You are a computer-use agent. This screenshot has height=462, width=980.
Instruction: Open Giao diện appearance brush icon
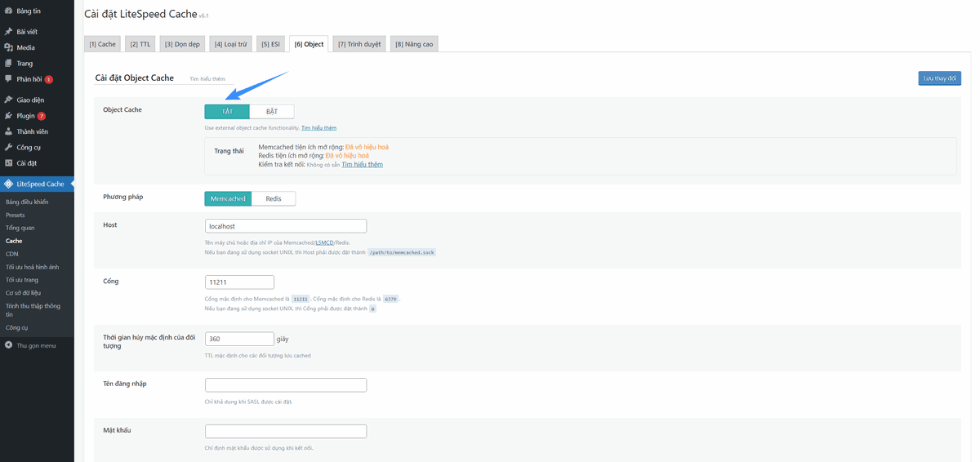coord(8,100)
